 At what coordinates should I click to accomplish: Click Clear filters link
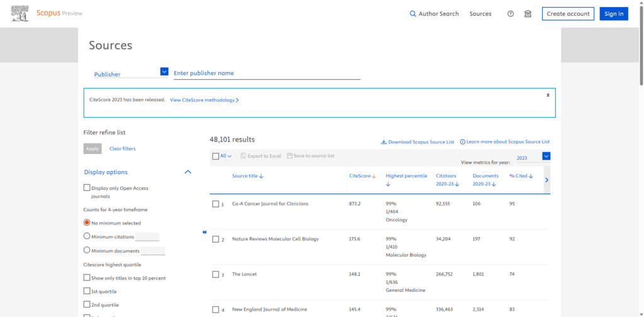pyautogui.click(x=123, y=148)
